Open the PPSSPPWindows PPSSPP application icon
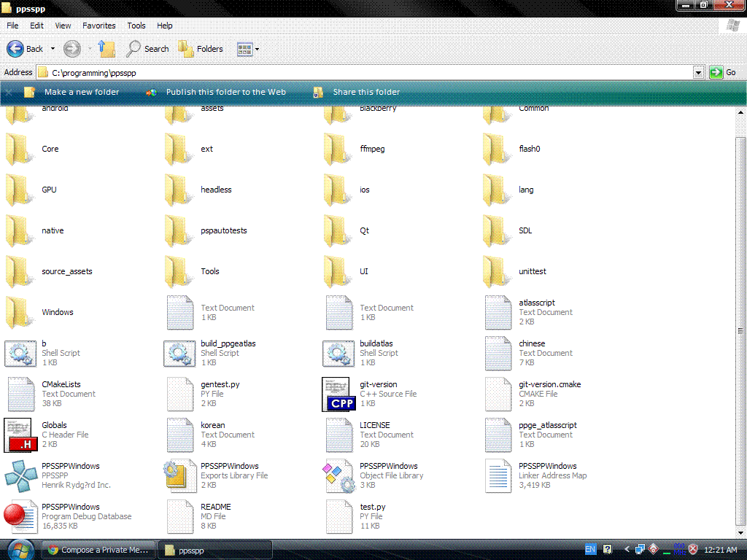Image resolution: width=747 pixels, height=560 pixels. 20,475
